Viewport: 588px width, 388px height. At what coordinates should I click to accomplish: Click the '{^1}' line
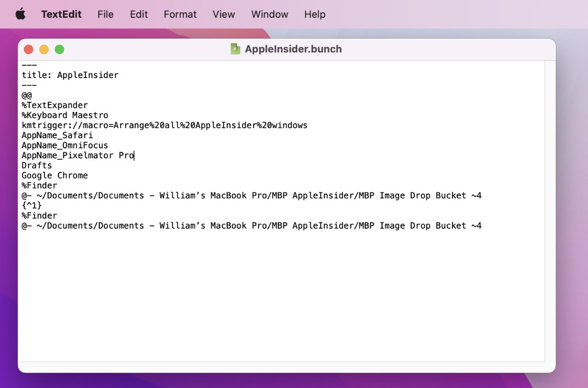32,206
